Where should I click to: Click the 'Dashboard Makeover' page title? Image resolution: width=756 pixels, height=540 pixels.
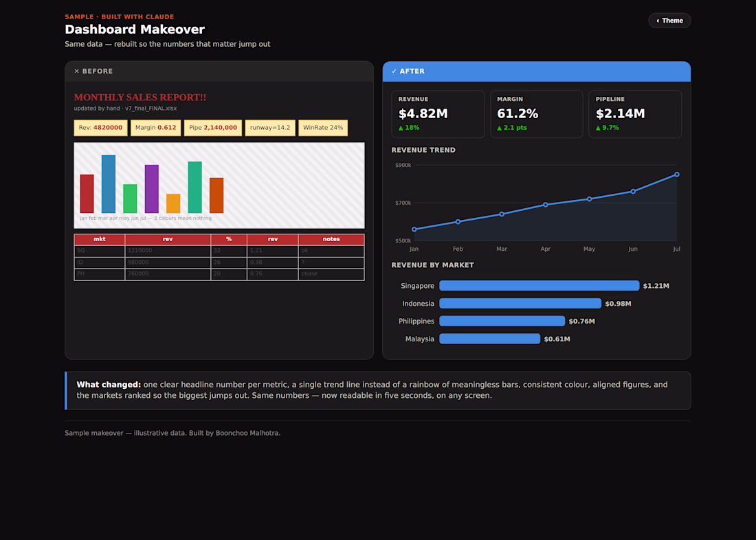(x=135, y=30)
